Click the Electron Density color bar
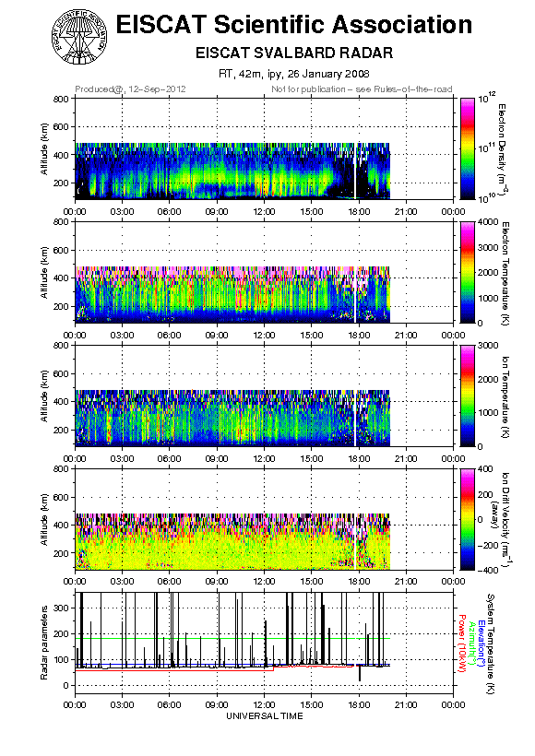 pyautogui.click(x=468, y=148)
